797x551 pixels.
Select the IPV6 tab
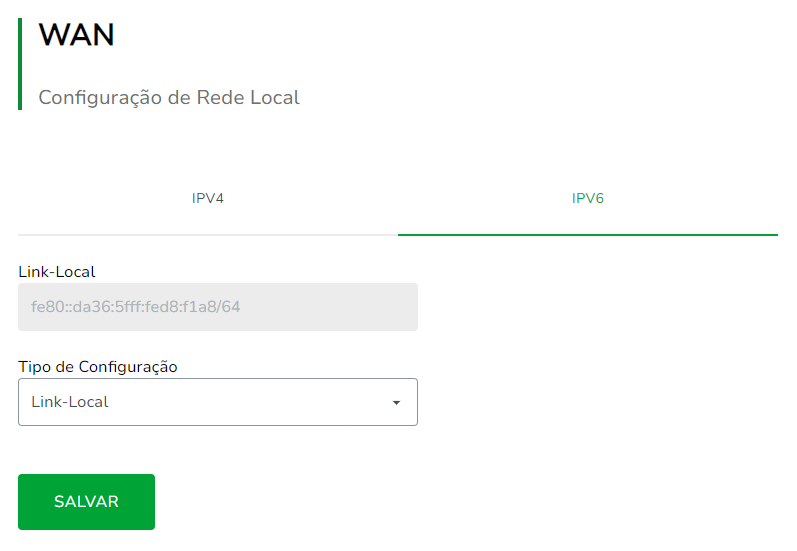coord(588,198)
